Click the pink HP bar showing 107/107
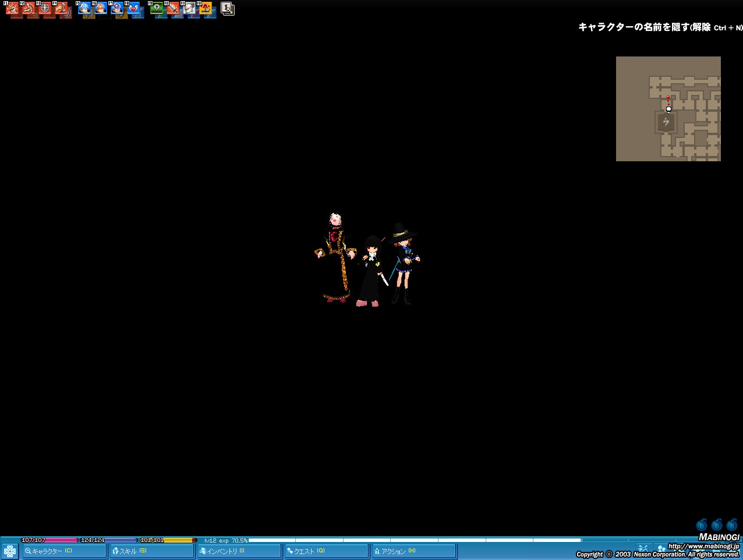The height and width of the screenshot is (560, 743). coord(49,540)
